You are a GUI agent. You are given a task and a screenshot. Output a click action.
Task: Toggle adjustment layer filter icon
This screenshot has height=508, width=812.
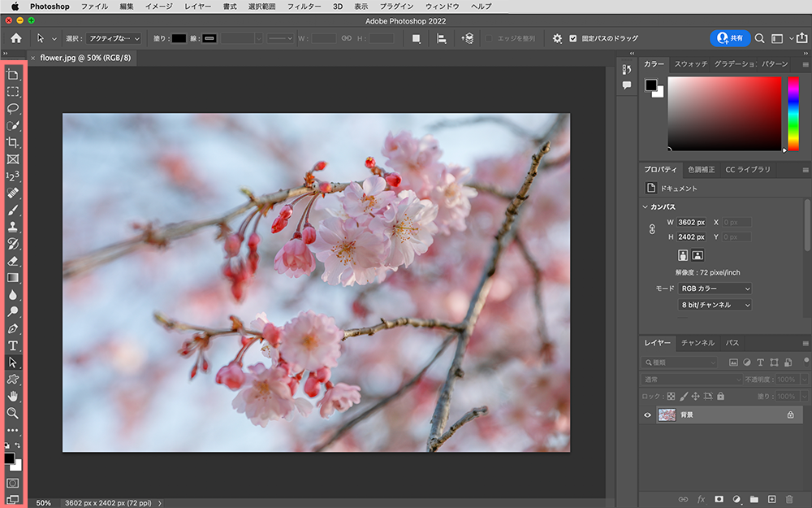point(747,363)
